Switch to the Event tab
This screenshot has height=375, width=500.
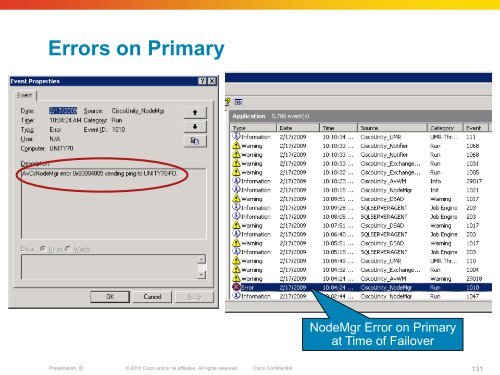pos(25,95)
